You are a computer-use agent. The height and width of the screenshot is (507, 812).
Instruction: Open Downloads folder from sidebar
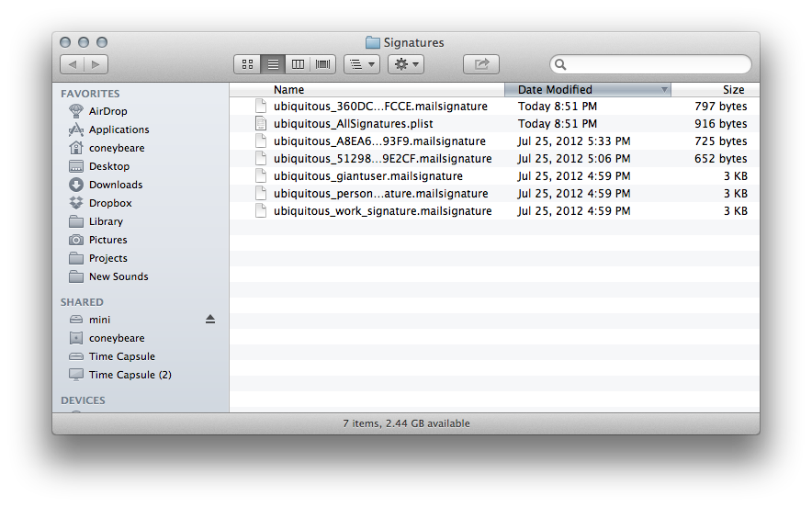pos(115,185)
